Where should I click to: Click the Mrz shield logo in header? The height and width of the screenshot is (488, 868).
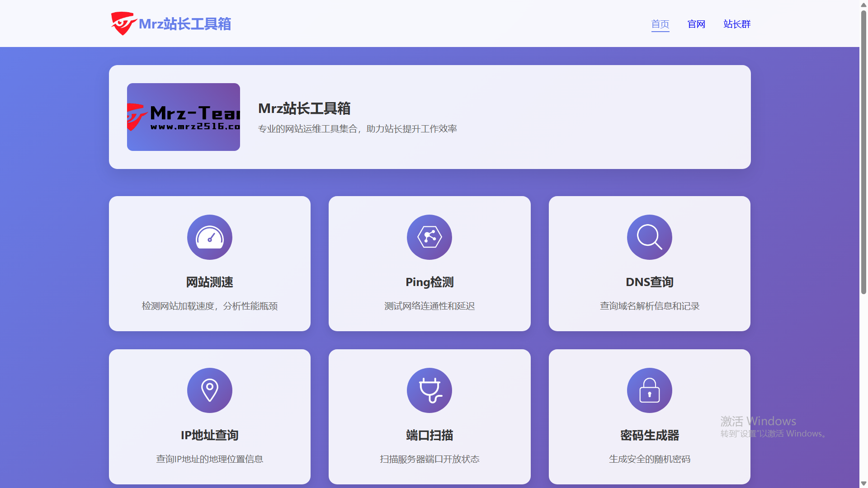123,23
